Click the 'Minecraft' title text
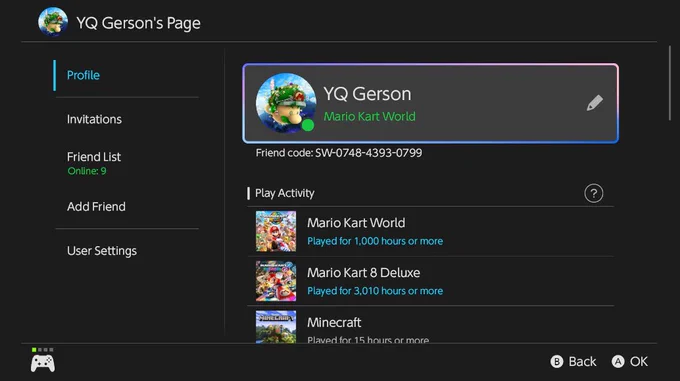The height and width of the screenshot is (381, 680). coord(334,322)
